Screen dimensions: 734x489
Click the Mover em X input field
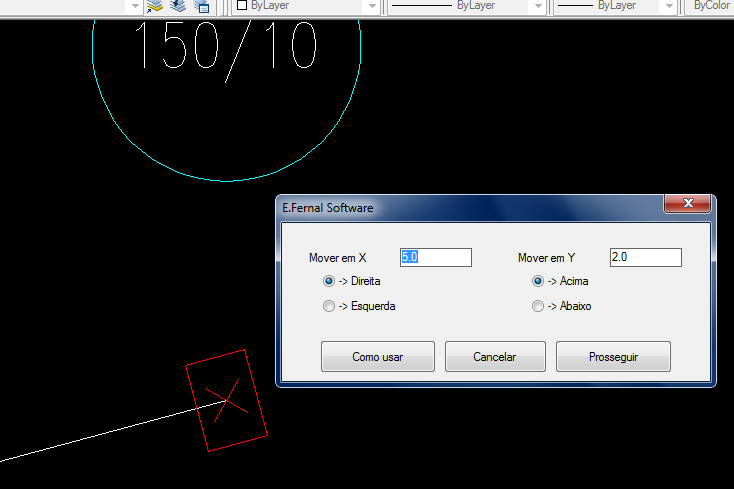click(x=436, y=257)
